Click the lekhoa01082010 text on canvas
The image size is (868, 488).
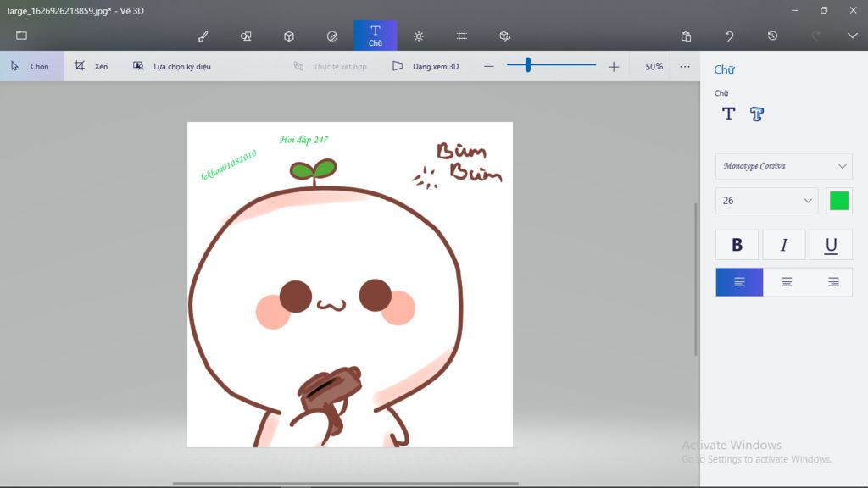228,165
